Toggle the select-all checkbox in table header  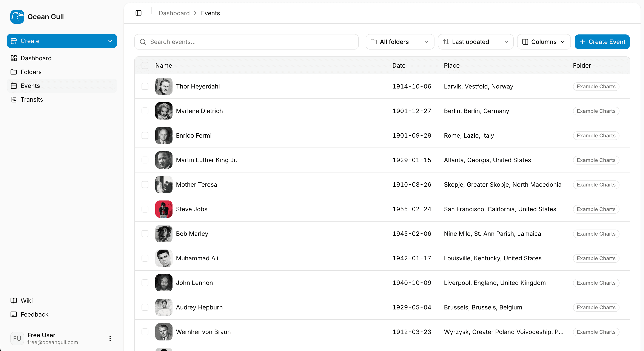(x=145, y=65)
